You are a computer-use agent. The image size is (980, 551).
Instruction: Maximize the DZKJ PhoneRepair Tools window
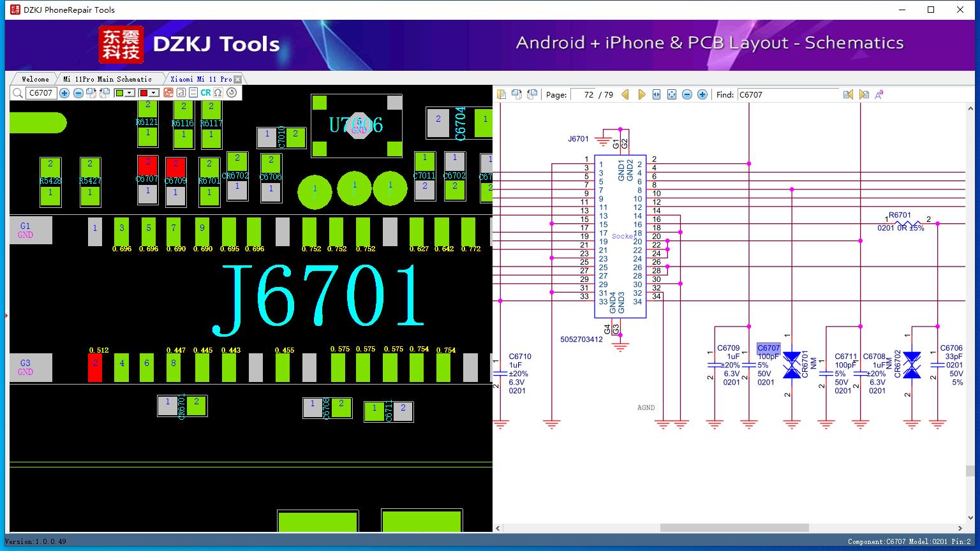931,10
